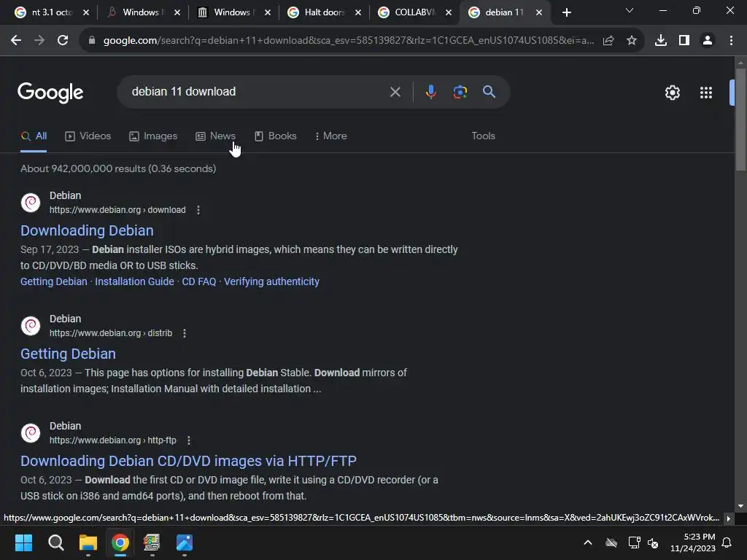Open File Explorer from taskbar

click(x=88, y=542)
